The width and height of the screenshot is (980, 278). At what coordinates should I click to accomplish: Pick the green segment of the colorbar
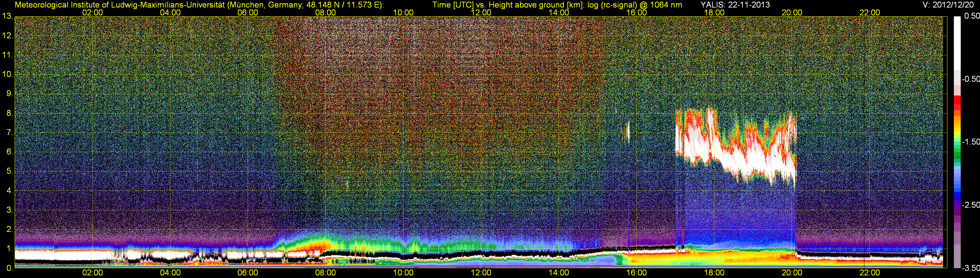(x=957, y=154)
